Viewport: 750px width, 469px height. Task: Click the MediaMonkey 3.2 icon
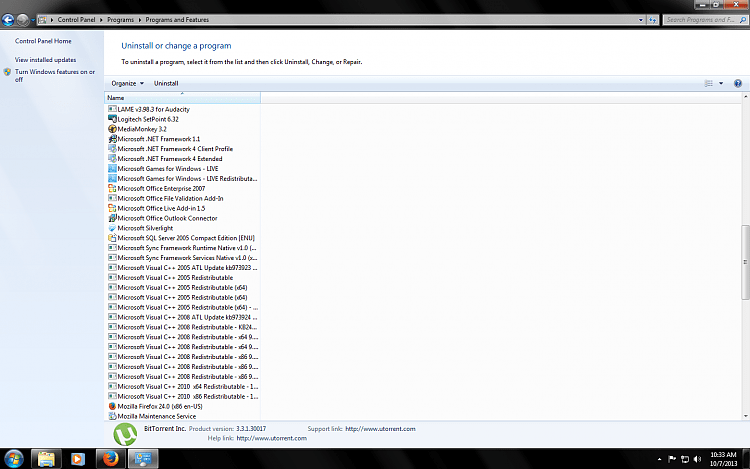tap(112, 129)
